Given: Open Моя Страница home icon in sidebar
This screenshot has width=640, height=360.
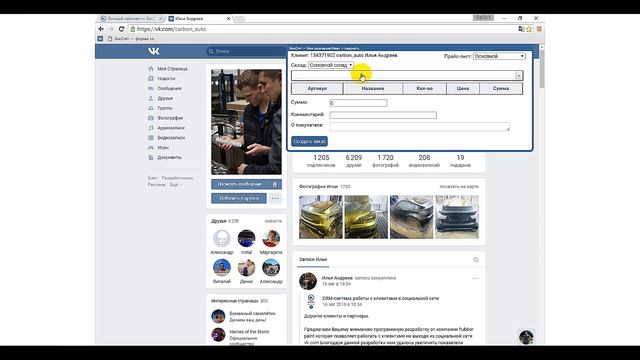Looking at the screenshot, I should tap(151, 69).
